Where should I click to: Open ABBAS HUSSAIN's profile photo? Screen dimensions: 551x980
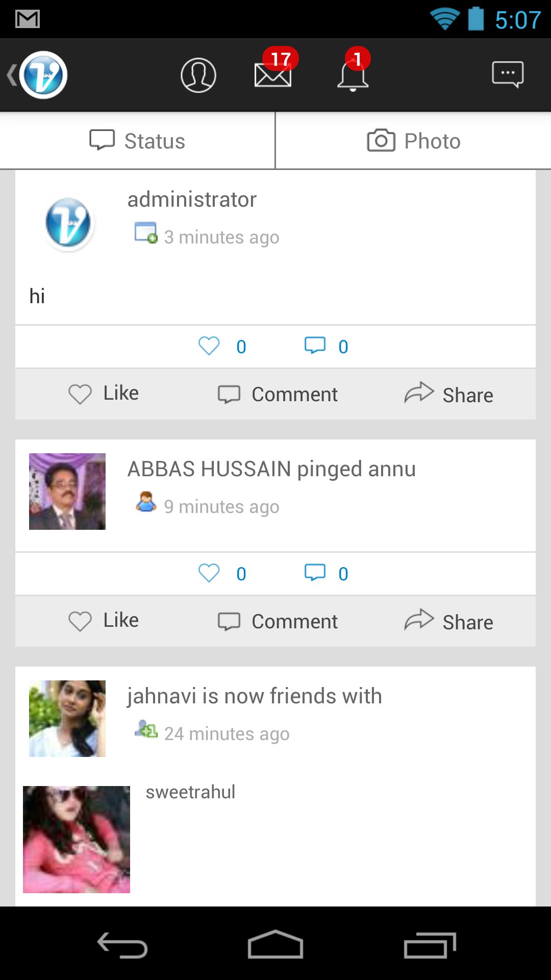tap(67, 492)
